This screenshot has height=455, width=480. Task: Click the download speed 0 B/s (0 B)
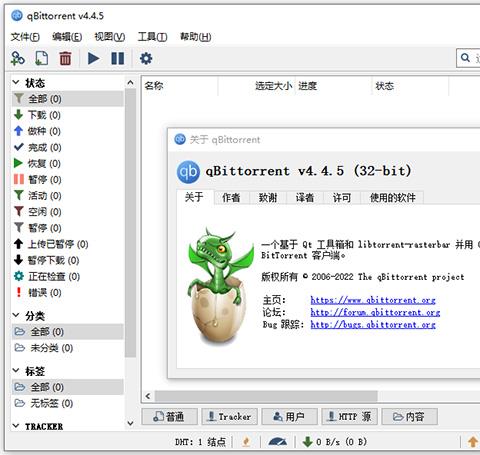(335, 442)
